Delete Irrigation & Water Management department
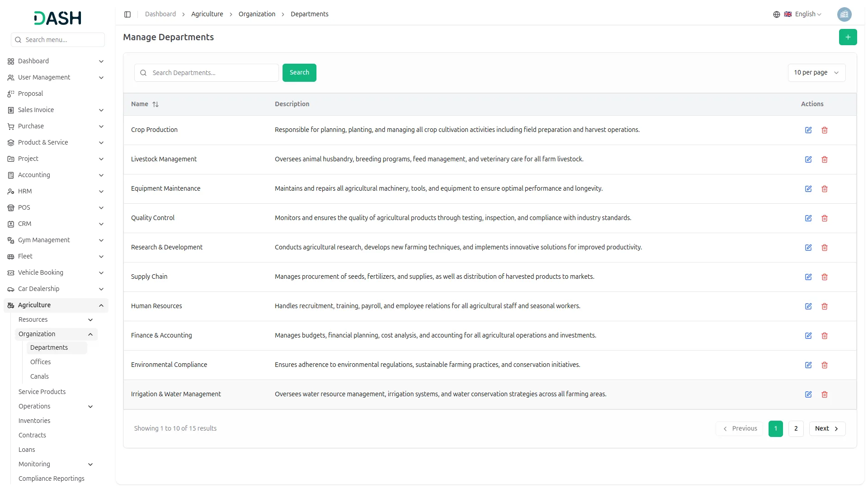The width and height of the screenshot is (868, 488). [x=825, y=394]
